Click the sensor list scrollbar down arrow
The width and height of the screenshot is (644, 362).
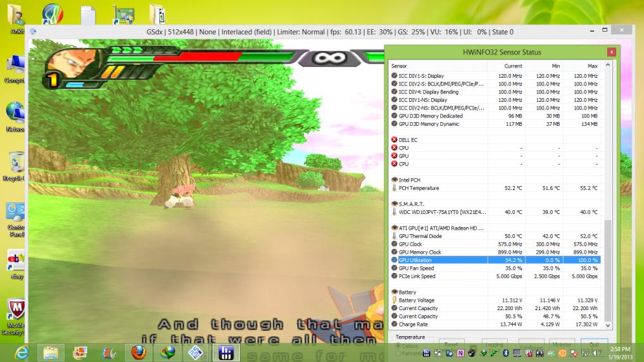click(608, 325)
